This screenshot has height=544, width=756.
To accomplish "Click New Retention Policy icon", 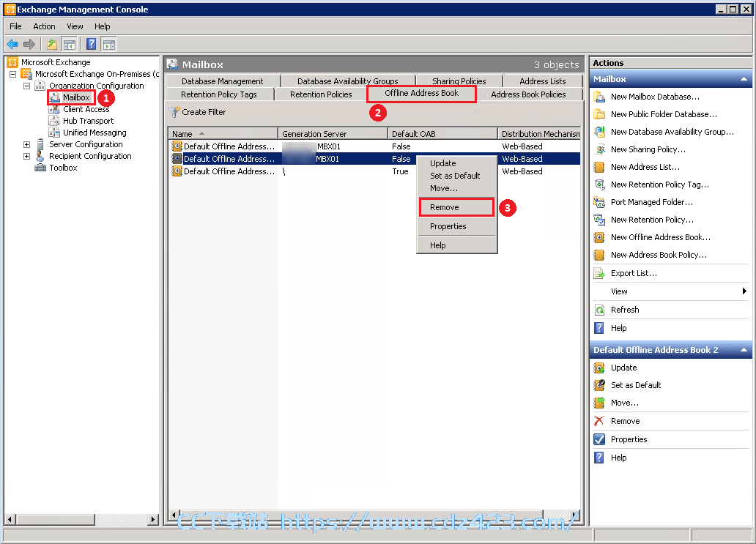I will tap(599, 220).
